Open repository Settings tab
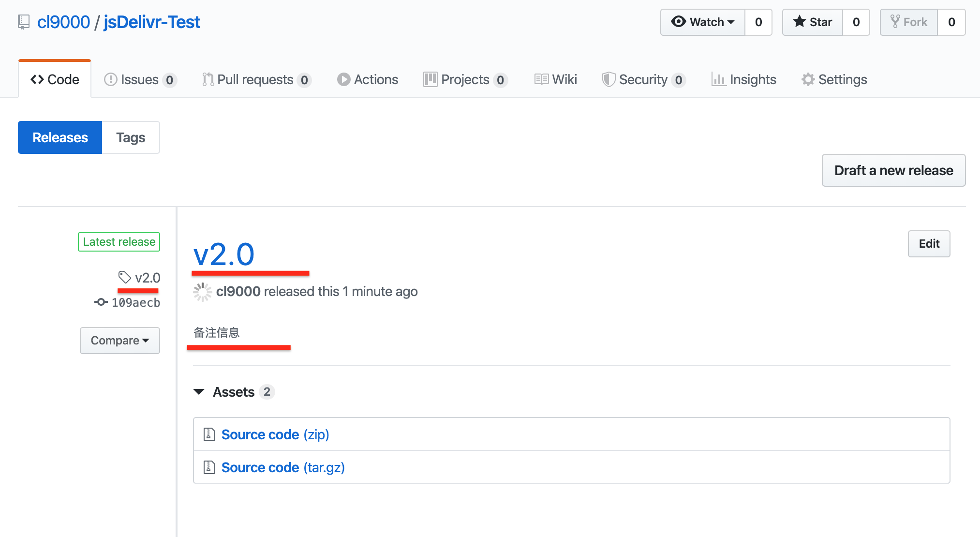 click(x=834, y=79)
